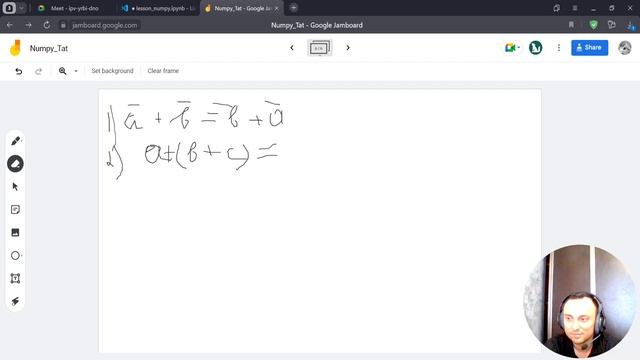This screenshot has width=640, height=360.
Task: Reload the Jamboard page
Action: click(47, 25)
